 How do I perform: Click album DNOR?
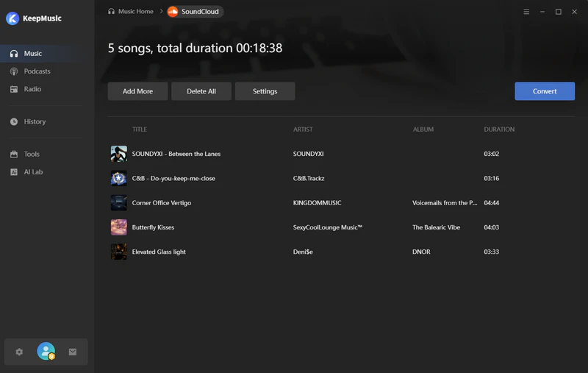(421, 252)
